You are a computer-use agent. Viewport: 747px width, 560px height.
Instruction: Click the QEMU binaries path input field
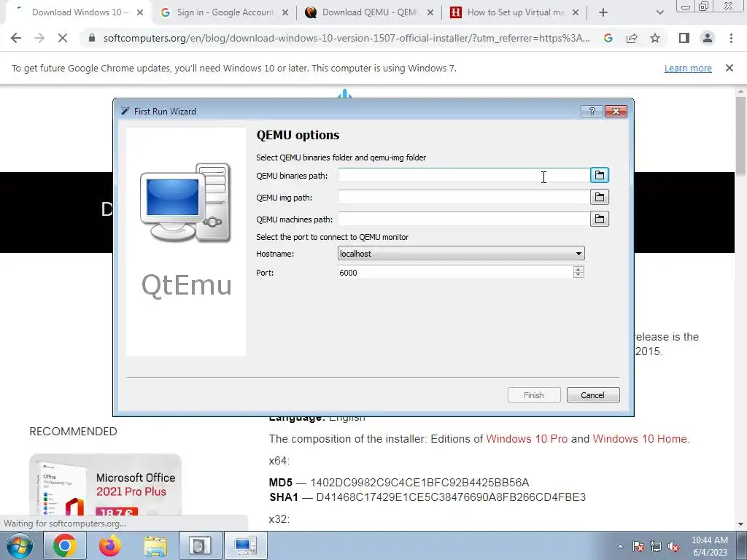point(463,175)
